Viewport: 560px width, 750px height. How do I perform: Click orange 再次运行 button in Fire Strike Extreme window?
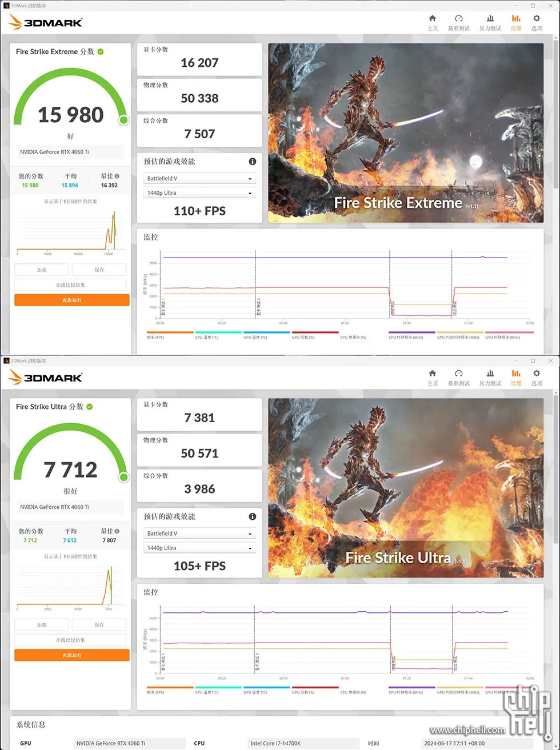[x=72, y=300]
